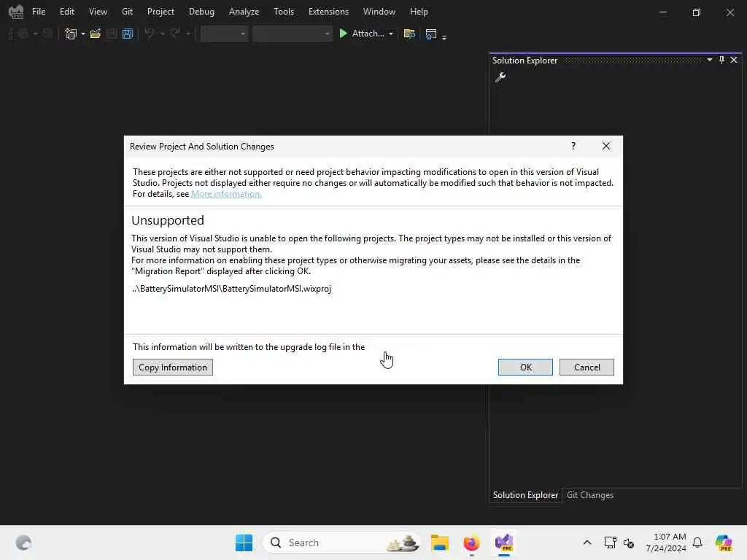This screenshot has height=560, width=747.
Task: Open the Help menu
Action: coord(419,12)
